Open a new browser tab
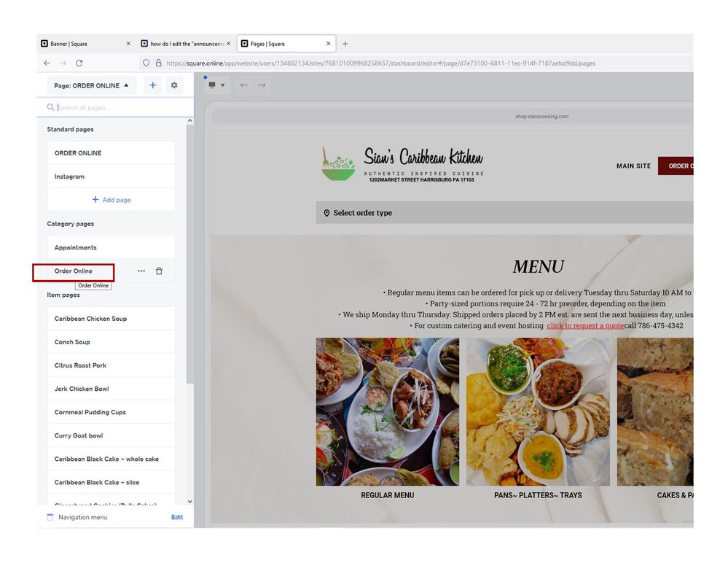Image resolution: width=728 pixels, height=563 pixels. tap(345, 44)
